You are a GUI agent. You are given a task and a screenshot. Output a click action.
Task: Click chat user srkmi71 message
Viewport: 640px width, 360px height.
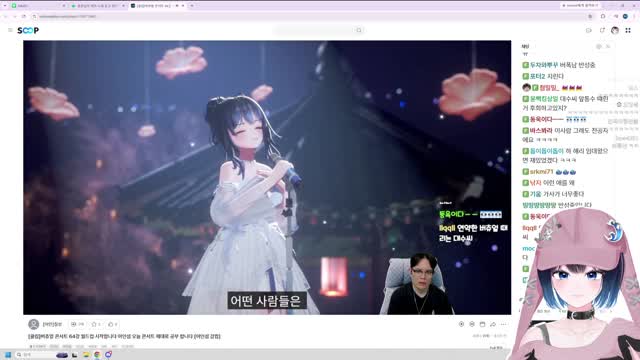point(549,172)
